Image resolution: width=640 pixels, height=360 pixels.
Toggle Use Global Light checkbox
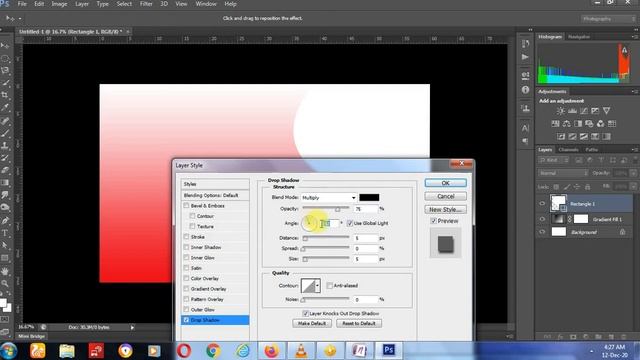349,223
